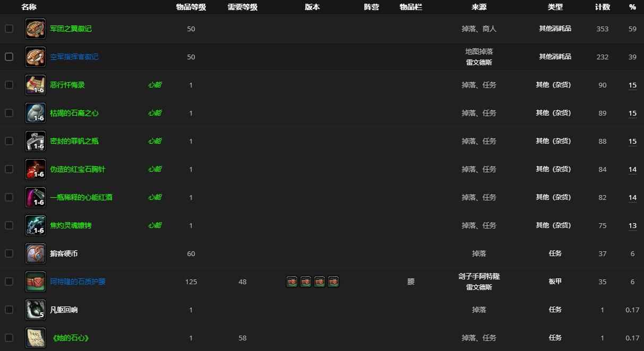644x351 pixels.
Task: Click 雷文德斯 under 地图掉落
Action: tap(479, 62)
